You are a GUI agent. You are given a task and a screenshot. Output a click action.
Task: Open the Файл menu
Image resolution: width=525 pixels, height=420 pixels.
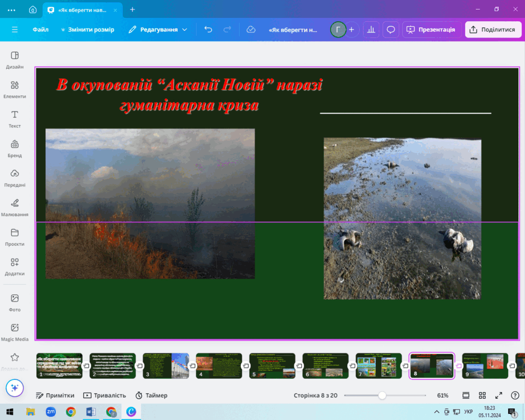[41, 30]
